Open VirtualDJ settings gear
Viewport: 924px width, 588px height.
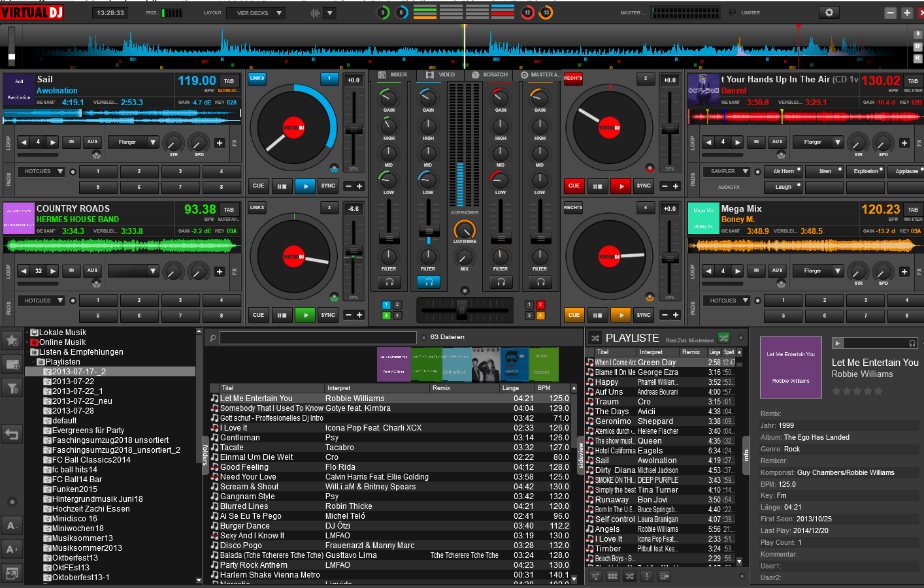[x=829, y=12]
